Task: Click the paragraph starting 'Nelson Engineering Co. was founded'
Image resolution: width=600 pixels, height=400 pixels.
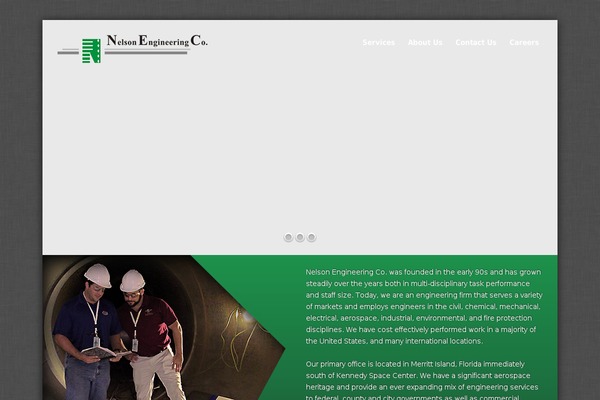Action: pyautogui.click(x=424, y=307)
